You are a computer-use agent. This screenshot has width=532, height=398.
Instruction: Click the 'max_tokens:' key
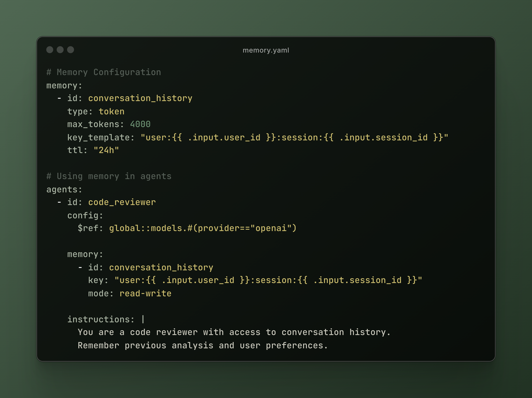[x=96, y=124]
